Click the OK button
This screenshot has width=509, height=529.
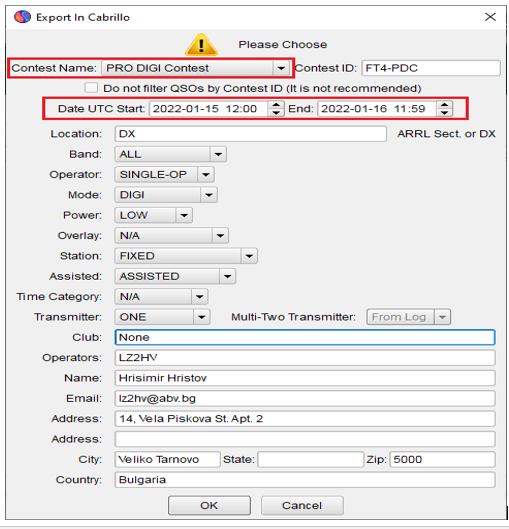click(x=209, y=505)
